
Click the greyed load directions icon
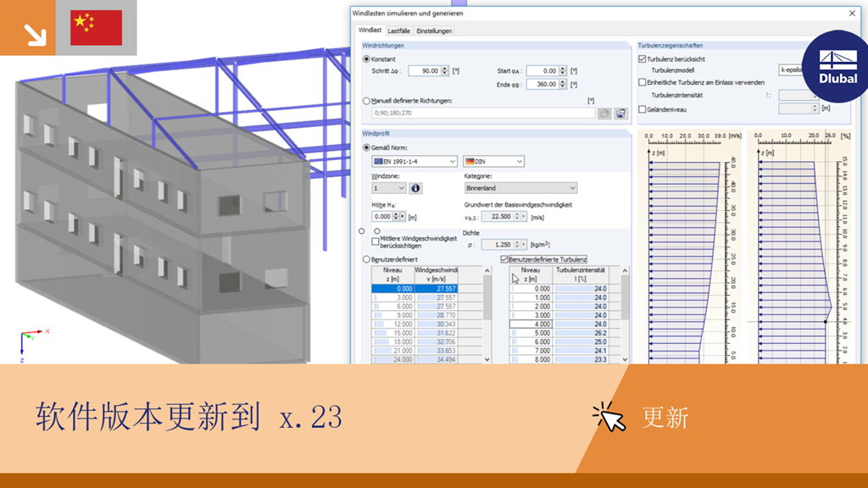click(x=604, y=113)
